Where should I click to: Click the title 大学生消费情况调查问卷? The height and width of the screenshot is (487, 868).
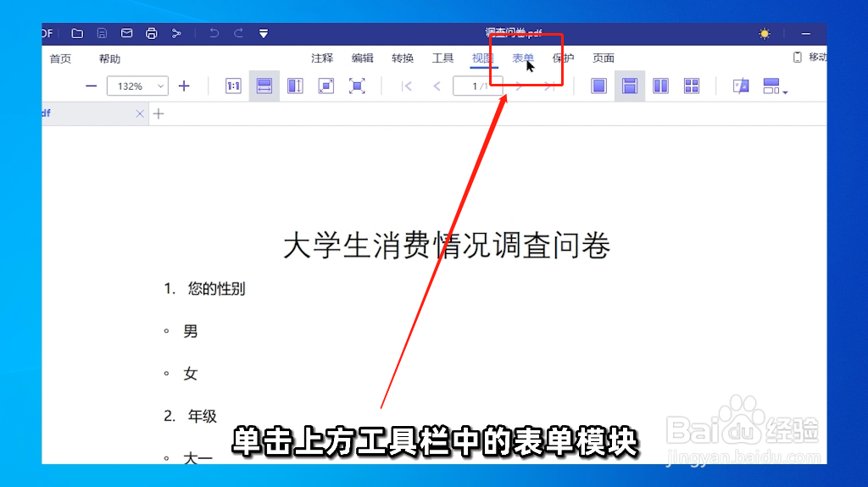[x=447, y=246]
